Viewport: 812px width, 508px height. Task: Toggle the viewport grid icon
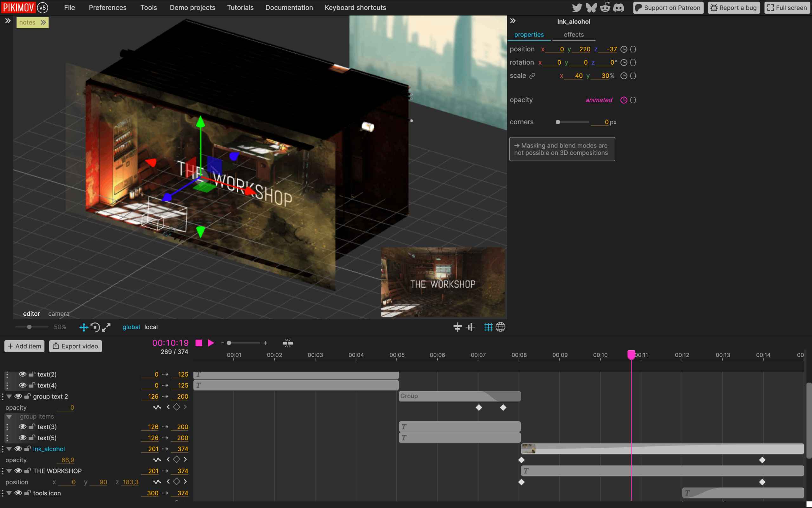click(488, 327)
